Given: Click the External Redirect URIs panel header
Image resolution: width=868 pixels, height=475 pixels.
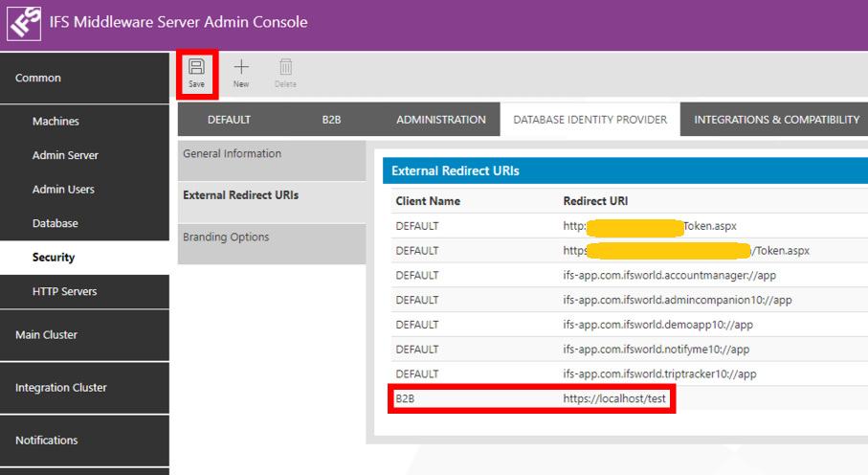Looking at the screenshot, I should click(x=625, y=170).
